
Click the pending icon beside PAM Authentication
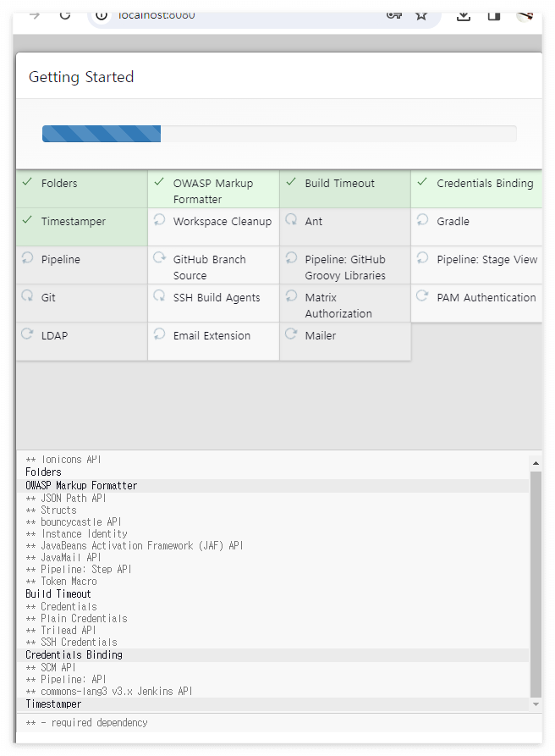coord(422,295)
